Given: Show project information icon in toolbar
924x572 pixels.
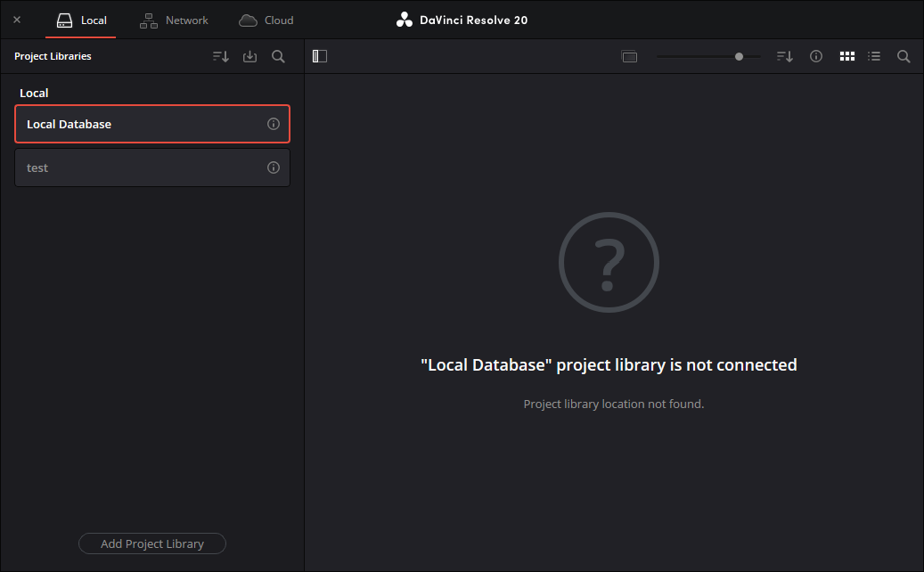Looking at the screenshot, I should point(816,56).
